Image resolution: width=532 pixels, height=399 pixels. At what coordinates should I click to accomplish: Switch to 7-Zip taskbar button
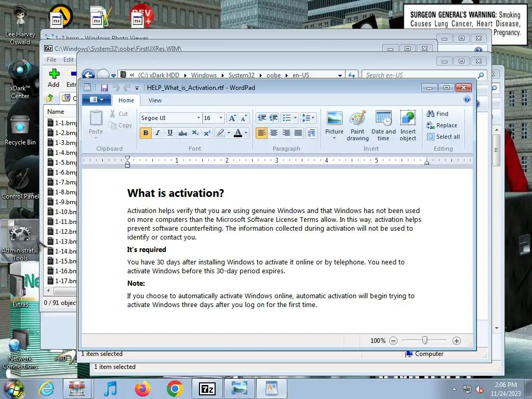207,388
